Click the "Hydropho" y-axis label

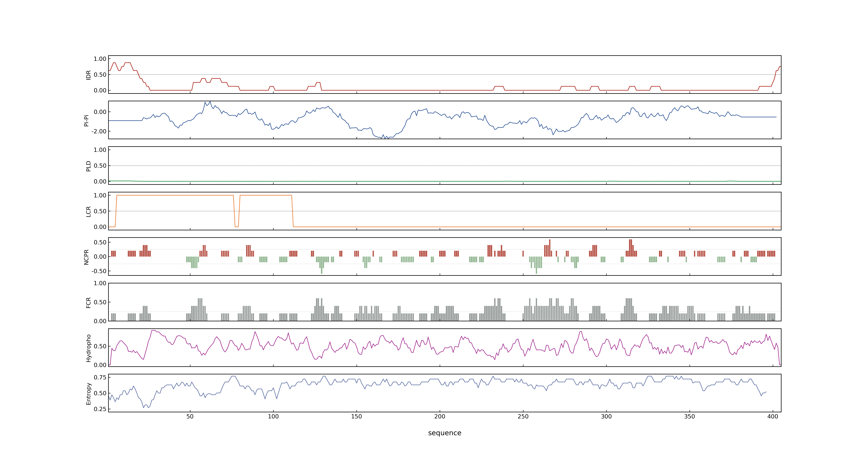88,348
